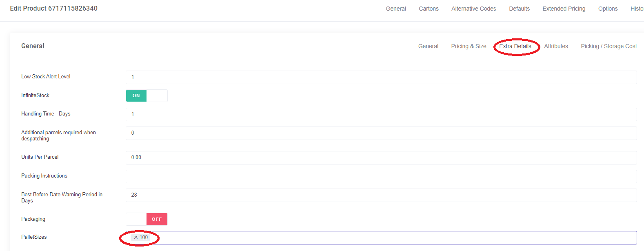Screen dimensions: 644x251
Task: Focus the Handling Time - Days field
Action: 381,114
